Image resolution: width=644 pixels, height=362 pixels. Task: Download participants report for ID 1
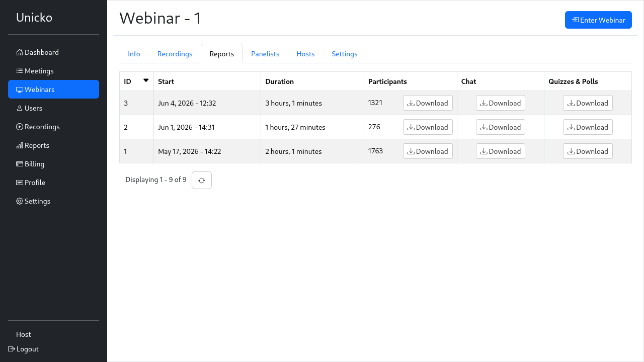[428, 151]
